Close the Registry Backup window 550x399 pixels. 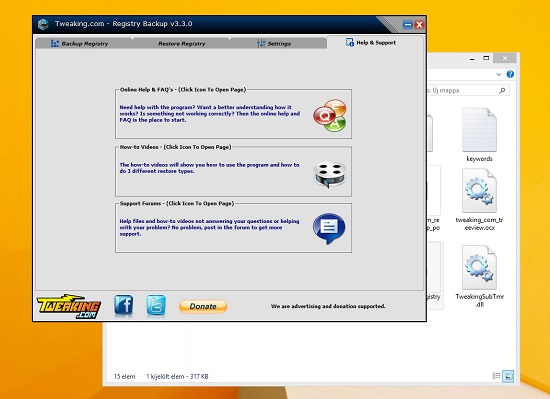point(419,25)
